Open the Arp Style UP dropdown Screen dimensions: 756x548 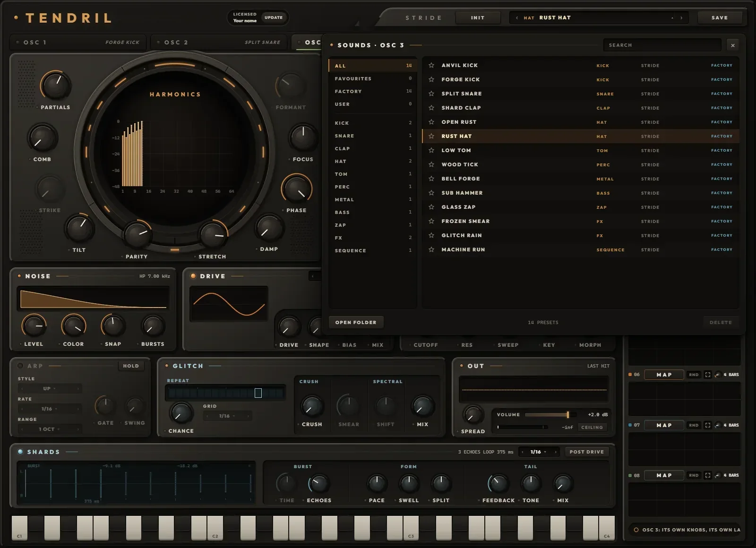click(50, 388)
